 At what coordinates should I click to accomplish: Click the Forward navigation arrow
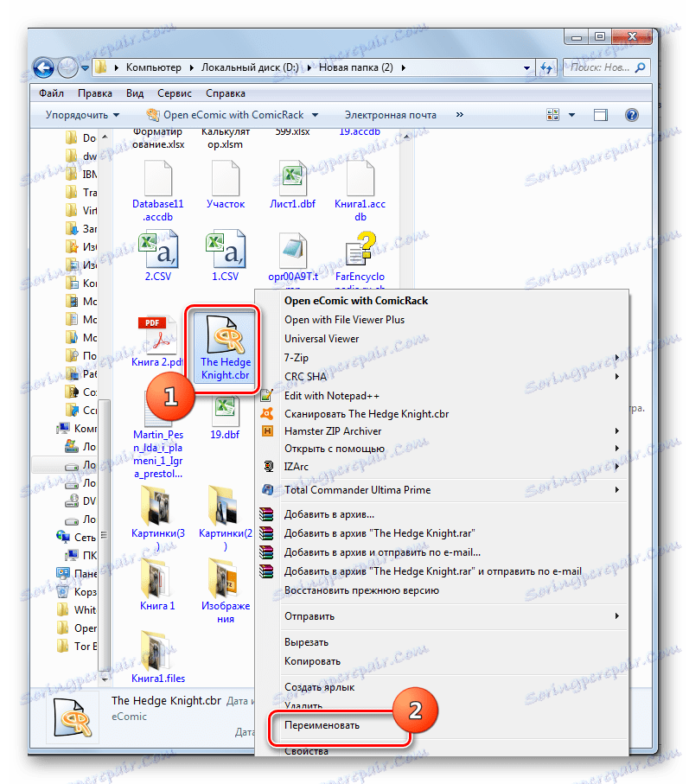pyautogui.click(x=67, y=67)
